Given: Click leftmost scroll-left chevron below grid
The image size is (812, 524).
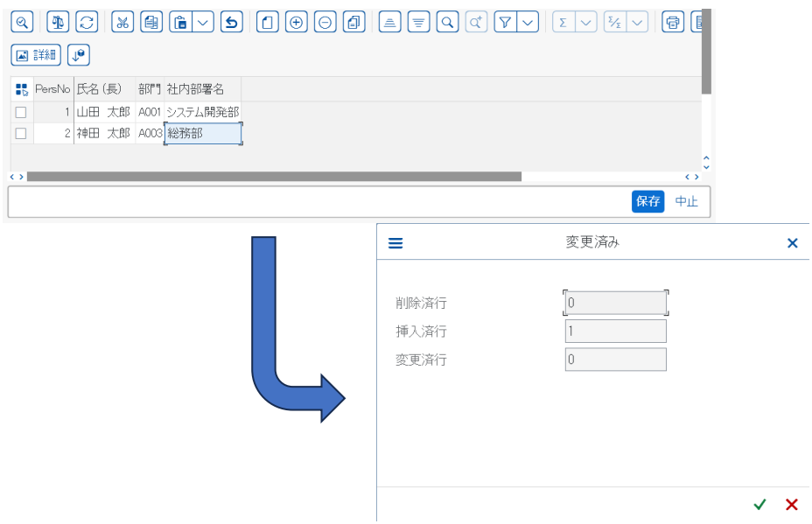Looking at the screenshot, I should [12, 177].
